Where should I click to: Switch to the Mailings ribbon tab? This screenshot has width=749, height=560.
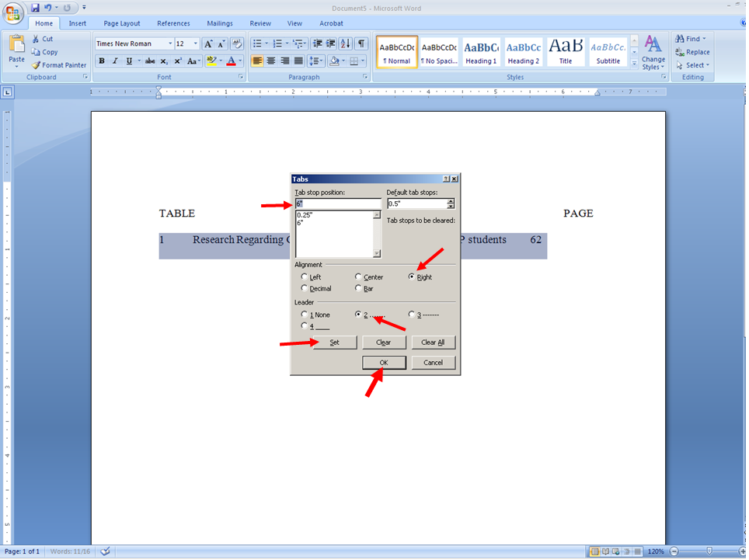(x=219, y=23)
